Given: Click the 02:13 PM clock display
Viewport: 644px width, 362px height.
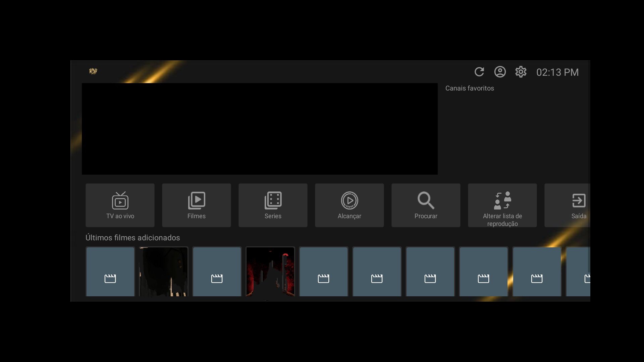Looking at the screenshot, I should coord(557,72).
